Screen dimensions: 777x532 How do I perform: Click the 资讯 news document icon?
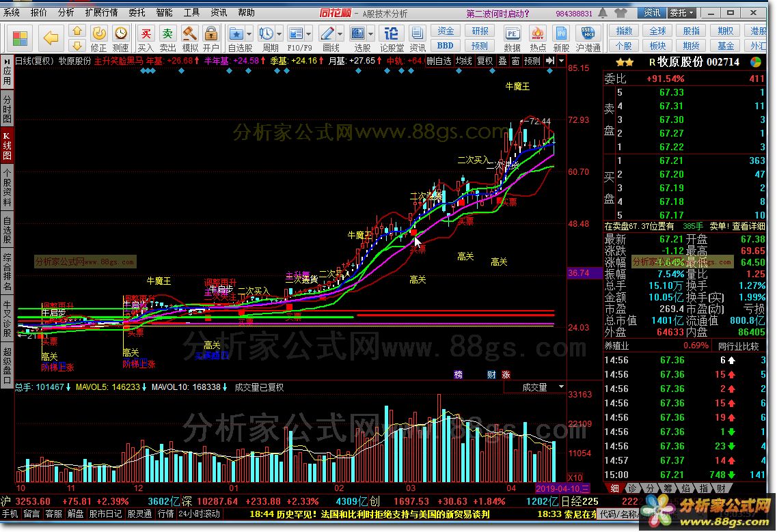pos(418,39)
